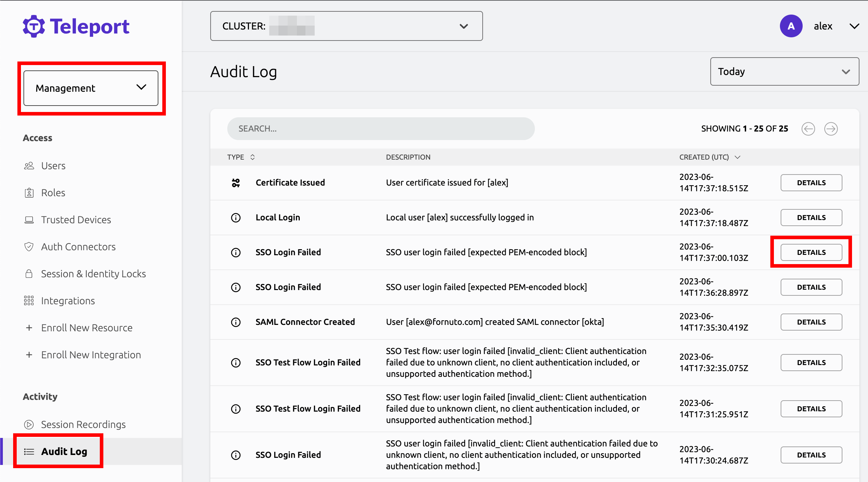The width and height of the screenshot is (868, 482).
Task: Open the Management dropdown
Action: click(91, 88)
